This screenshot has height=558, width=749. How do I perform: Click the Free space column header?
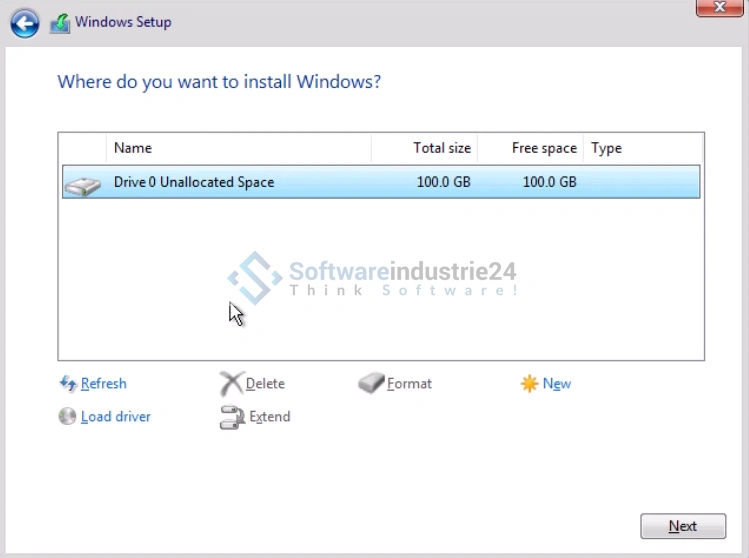point(531,148)
